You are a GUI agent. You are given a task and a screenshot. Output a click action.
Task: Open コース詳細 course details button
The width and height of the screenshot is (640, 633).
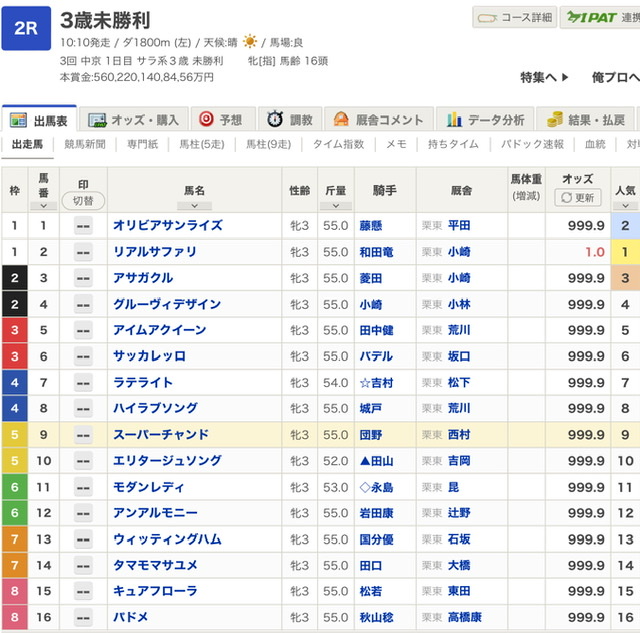tap(514, 18)
